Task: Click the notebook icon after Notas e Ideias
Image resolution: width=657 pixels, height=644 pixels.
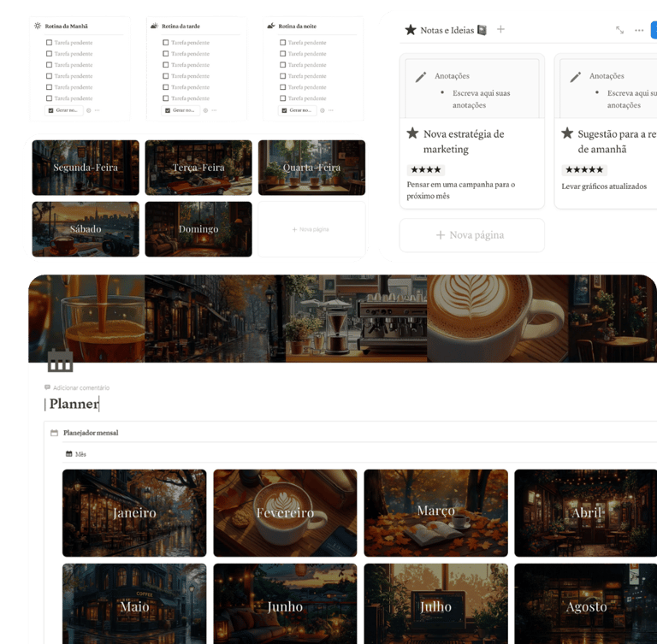Action: click(x=482, y=30)
